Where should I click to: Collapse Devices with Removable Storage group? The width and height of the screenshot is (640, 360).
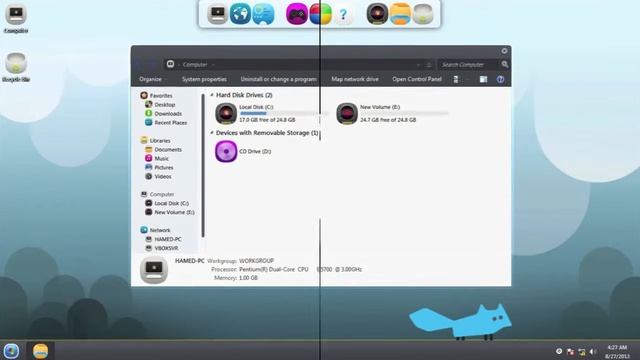[x=212, y=133]
